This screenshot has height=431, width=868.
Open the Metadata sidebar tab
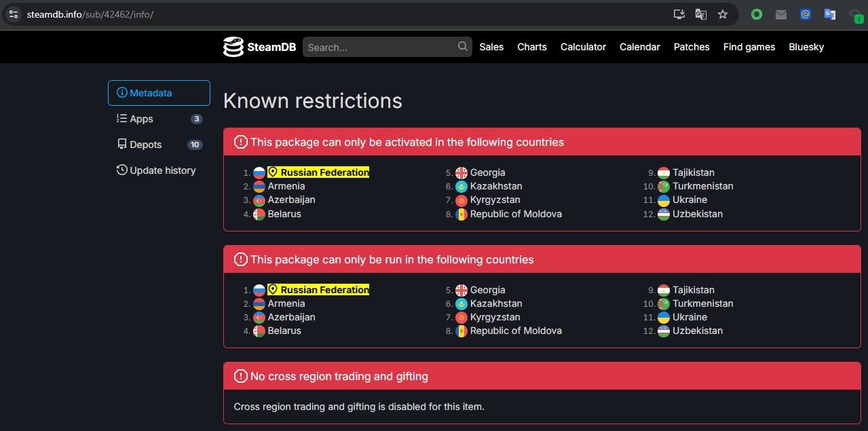[159, 93]
